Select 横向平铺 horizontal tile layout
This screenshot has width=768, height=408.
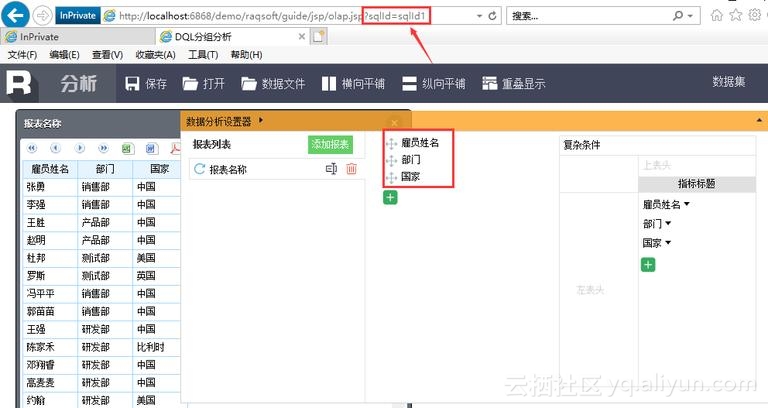click(353, 84)
